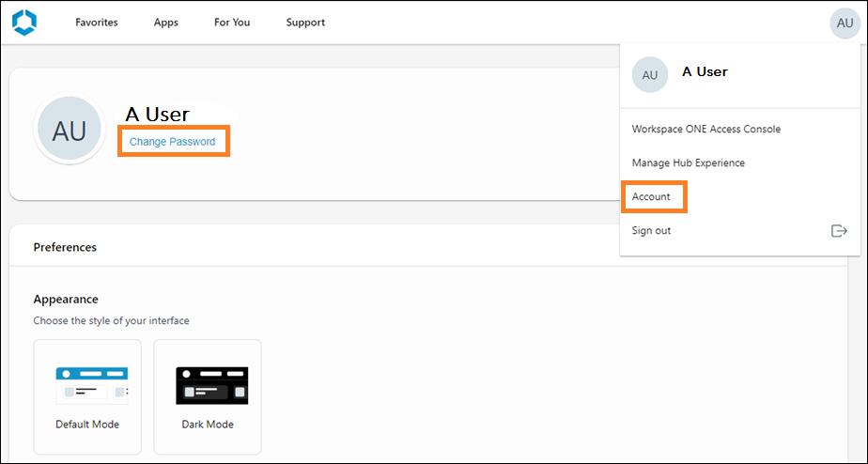Select the Dark Mode appearance card
This screenshot has height=464, width=868.
[x=208, y=396]
